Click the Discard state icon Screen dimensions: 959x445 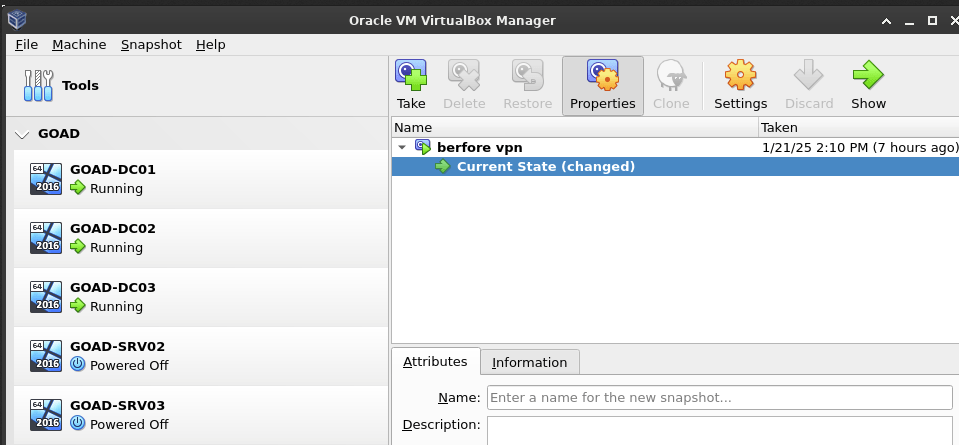point(808,76)
